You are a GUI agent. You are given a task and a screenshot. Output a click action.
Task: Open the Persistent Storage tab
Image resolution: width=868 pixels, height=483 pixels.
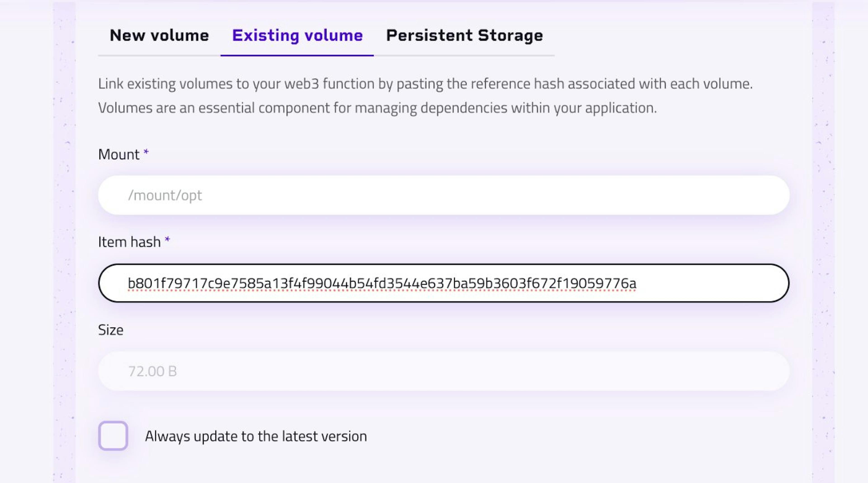464,35
